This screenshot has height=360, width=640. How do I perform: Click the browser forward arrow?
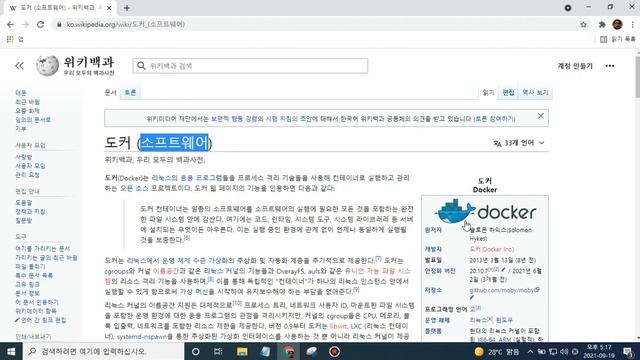(x=25, y=24)
